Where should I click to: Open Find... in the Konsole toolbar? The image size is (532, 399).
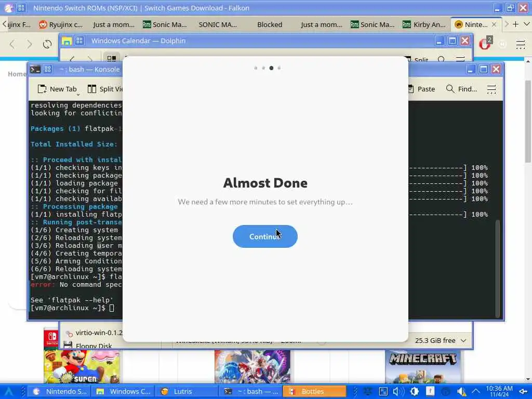click(x=461, y=89)
